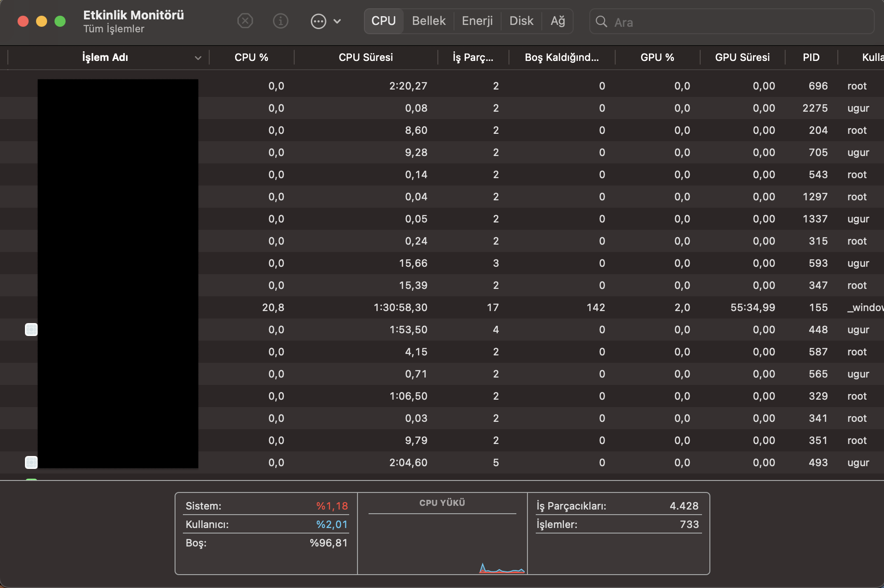Toggle sort order chevron on İşlem Adı column
This screenshot has width=884, height=588.
(198, 58)
